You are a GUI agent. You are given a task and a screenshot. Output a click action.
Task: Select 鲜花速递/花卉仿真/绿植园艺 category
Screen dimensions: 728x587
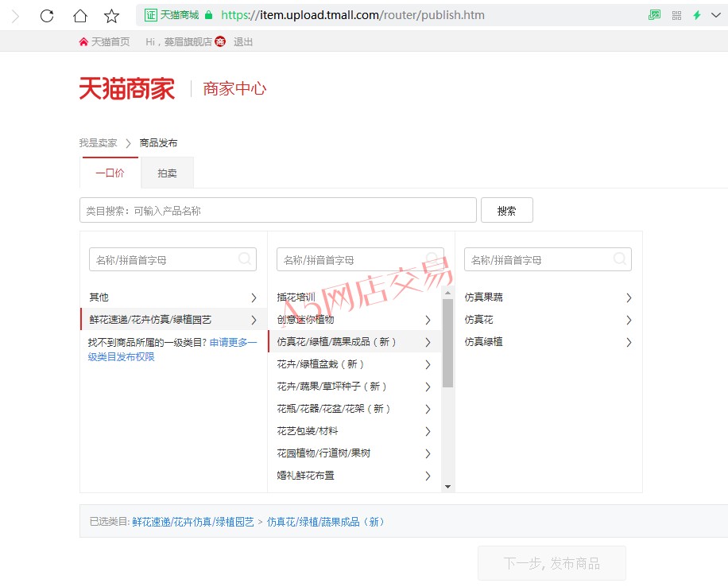173,319
